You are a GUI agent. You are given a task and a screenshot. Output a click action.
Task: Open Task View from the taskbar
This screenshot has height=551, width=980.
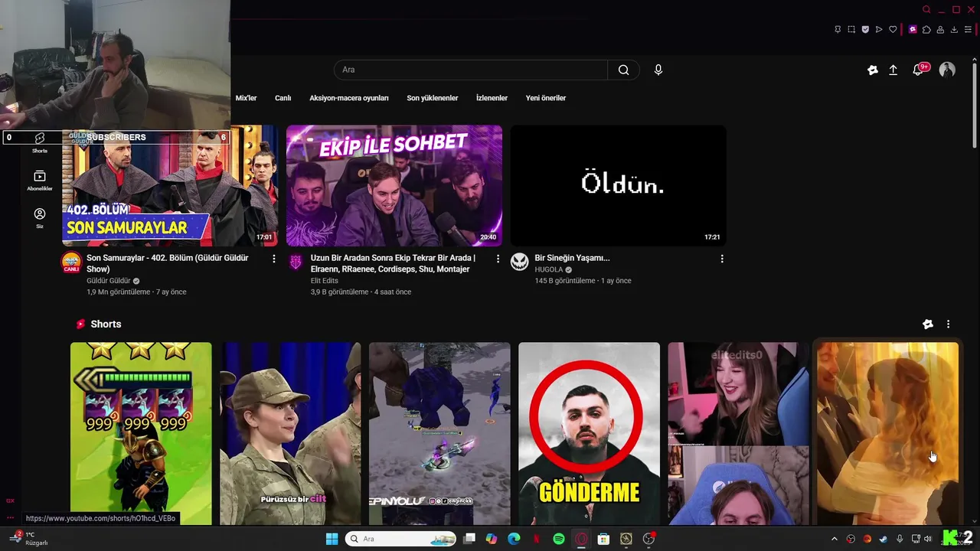coord(469,539)
